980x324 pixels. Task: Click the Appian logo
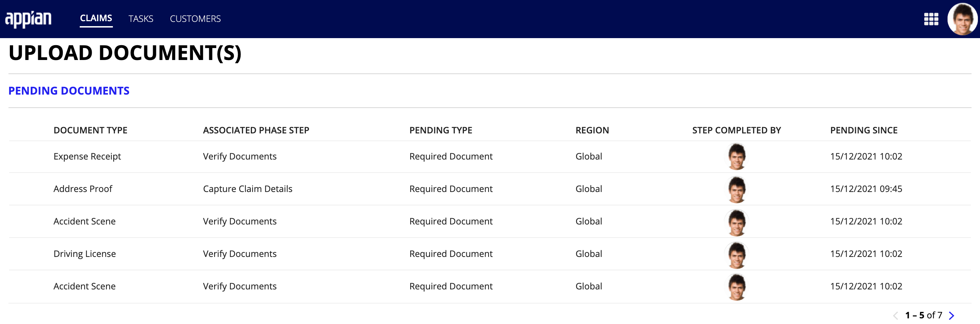29,18
